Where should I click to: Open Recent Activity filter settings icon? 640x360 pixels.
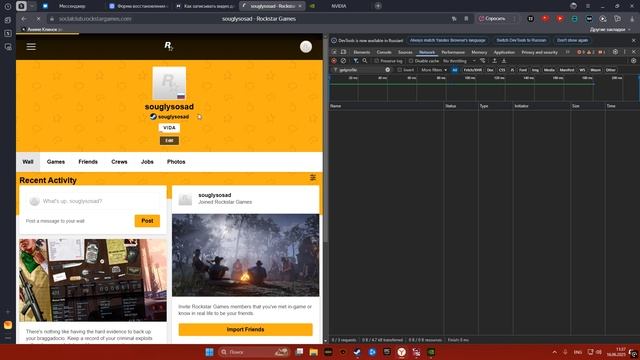click(x=313, y=178)
